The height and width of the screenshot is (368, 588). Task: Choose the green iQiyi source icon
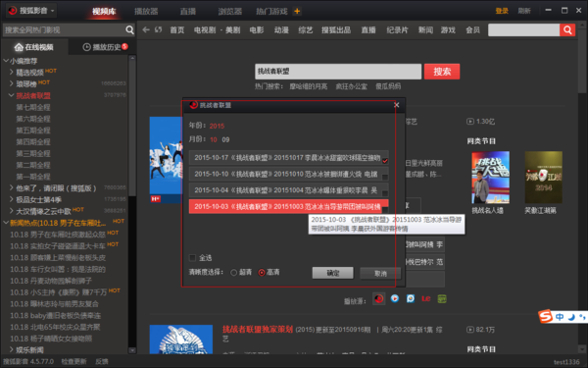point(442,299)
